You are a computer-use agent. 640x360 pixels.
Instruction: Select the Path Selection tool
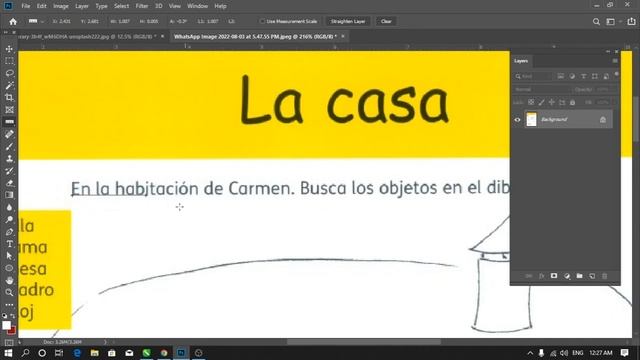(x=9, y=256)
